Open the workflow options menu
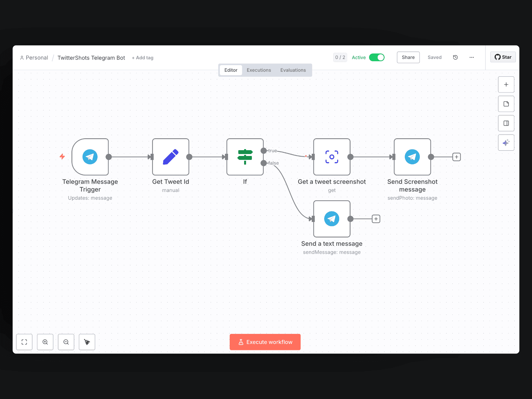532x399 pixels. [472, 57]
